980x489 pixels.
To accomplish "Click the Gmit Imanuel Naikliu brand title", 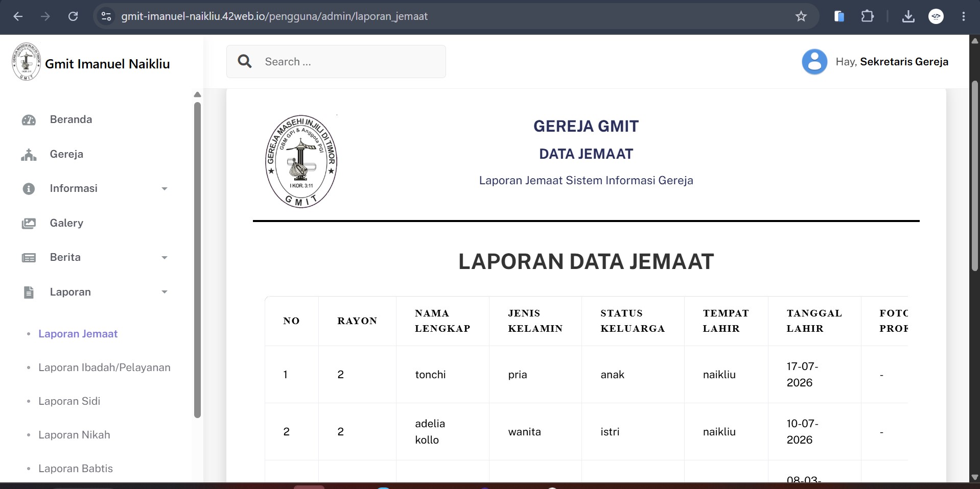I will click(x=107, y=64).
